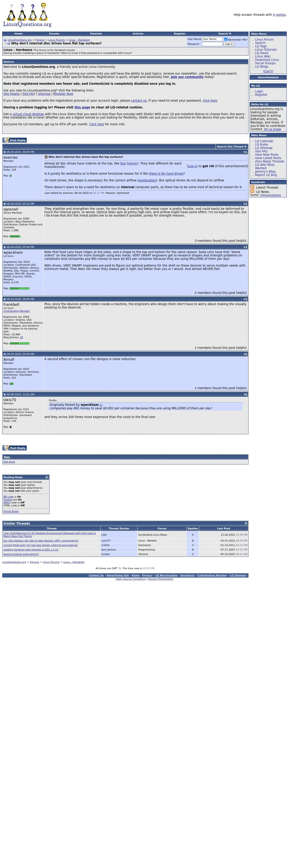Click the Log in button
The width and height of the screenshot is (289, 868).
229,44
